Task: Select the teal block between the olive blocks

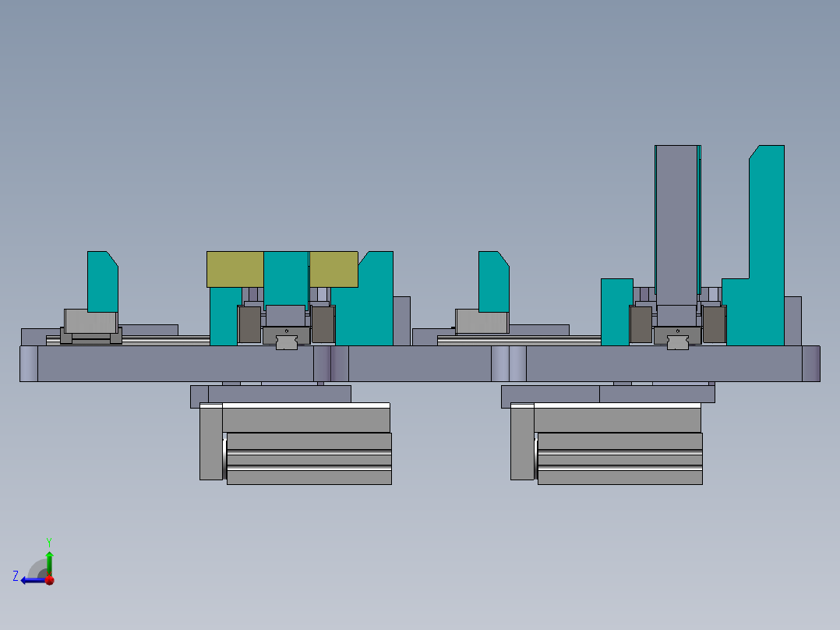Action: click(286, 279)
